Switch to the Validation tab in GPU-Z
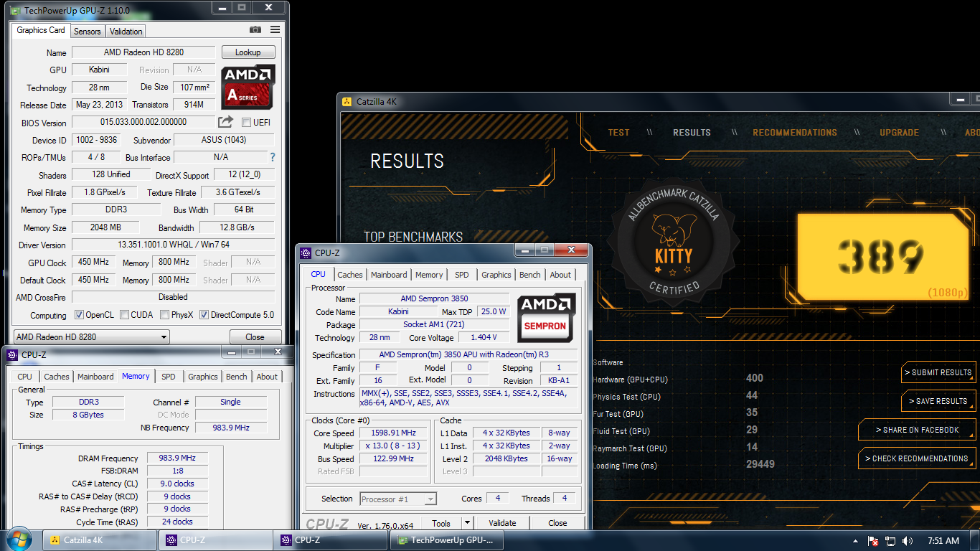Viewport: 980px width, 551px height. (126, 31)
